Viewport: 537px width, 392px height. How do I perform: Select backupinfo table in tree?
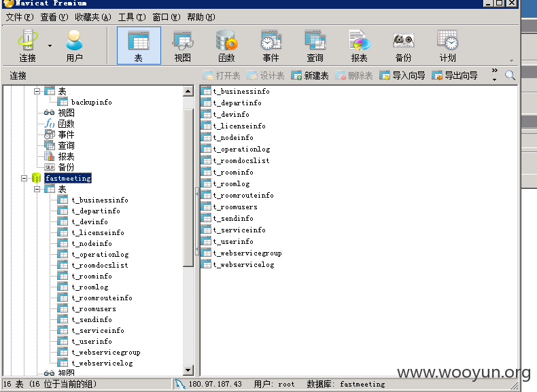pyautogui.click(x=92, y=103)
